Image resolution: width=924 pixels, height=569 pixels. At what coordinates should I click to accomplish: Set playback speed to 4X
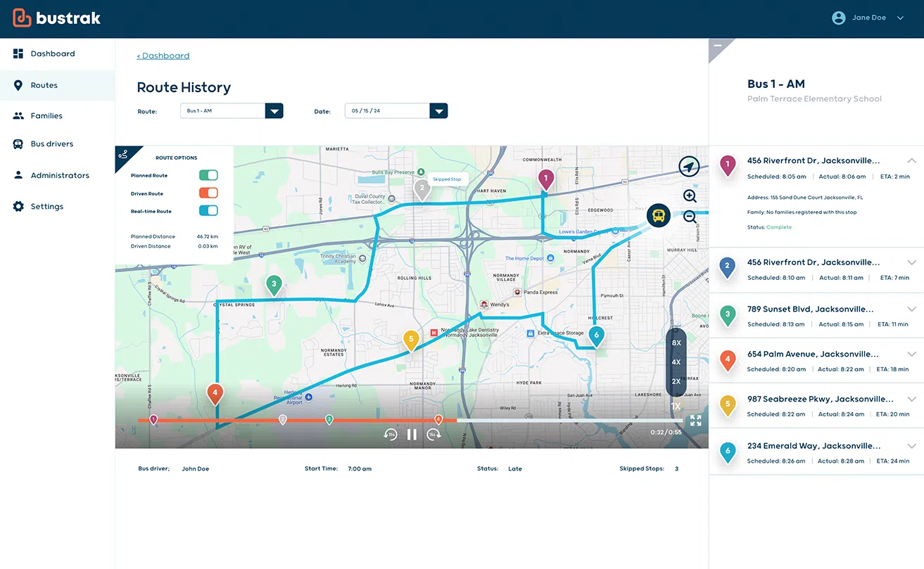pyautogui.click(x=676, y=362)
